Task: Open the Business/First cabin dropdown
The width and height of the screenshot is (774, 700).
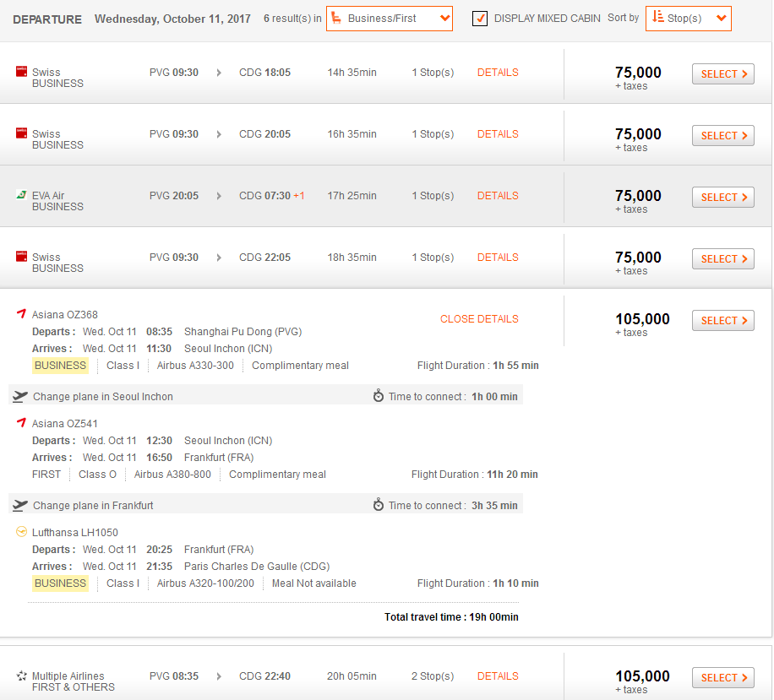Action: click(x=390, y=19)
